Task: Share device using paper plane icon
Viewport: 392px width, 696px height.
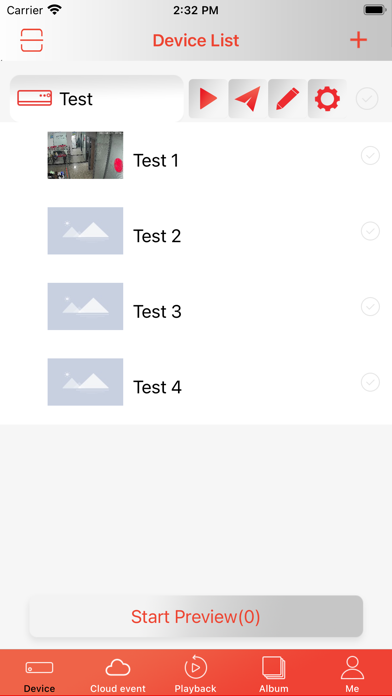Action: (248, 99)
